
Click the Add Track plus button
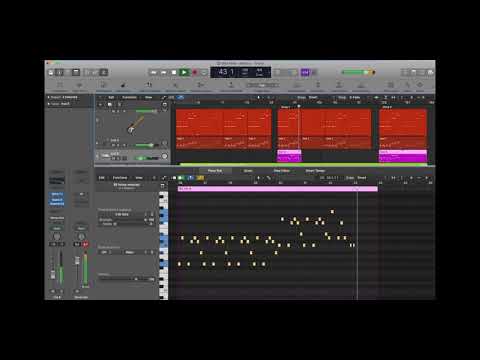tap(100, 104)
